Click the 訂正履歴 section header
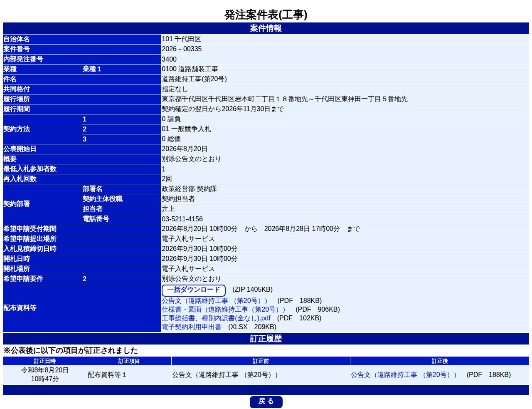 pyautogui.click(x=266, y=339)
